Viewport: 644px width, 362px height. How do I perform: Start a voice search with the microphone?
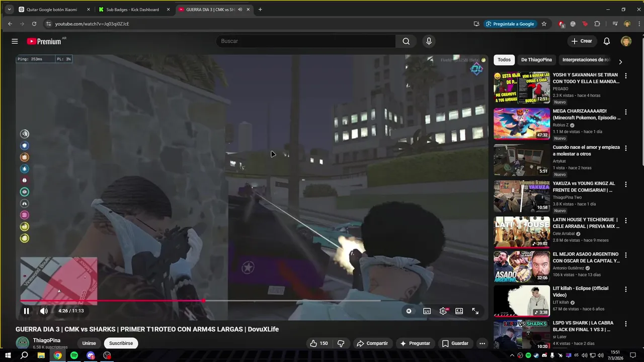coord(429,41)
